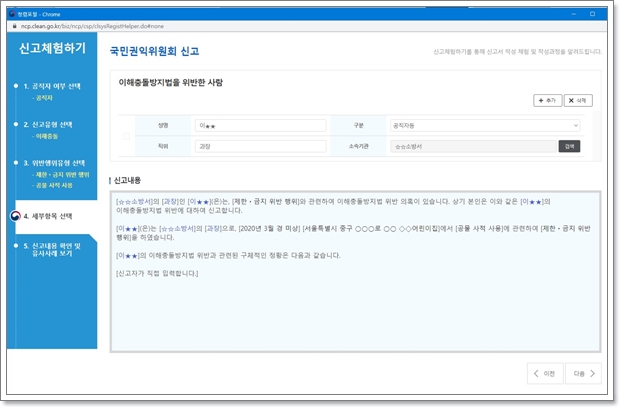Open the 구분 dropdown showing 공직자등
The height and width of the screenshot is (407, 620).
[x=485, y=125]
